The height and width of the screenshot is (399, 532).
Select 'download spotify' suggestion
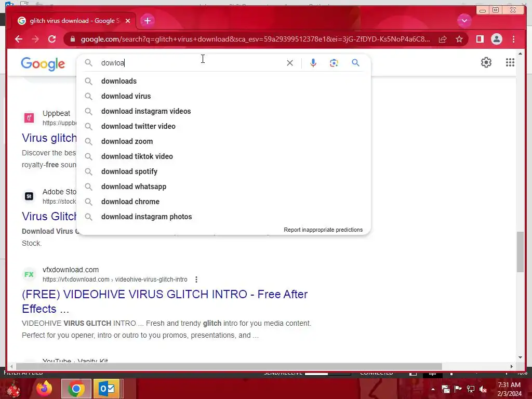(x=224, y=171)
